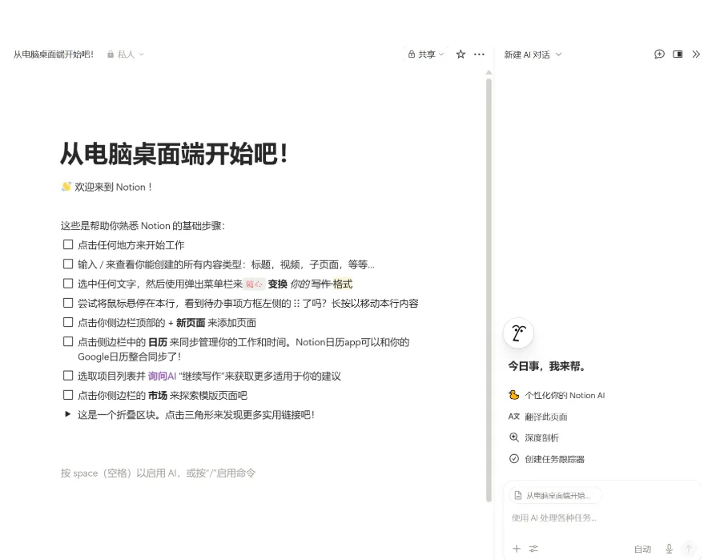
Task: Select 翻译此页面 suggestion
Action: (x=538, y=417)
